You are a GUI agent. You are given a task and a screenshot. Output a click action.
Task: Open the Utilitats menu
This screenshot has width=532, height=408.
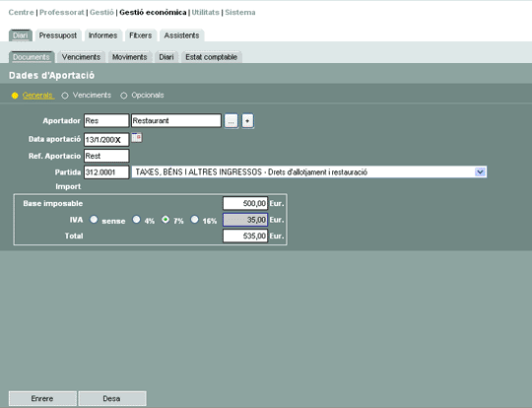(205, 12)
